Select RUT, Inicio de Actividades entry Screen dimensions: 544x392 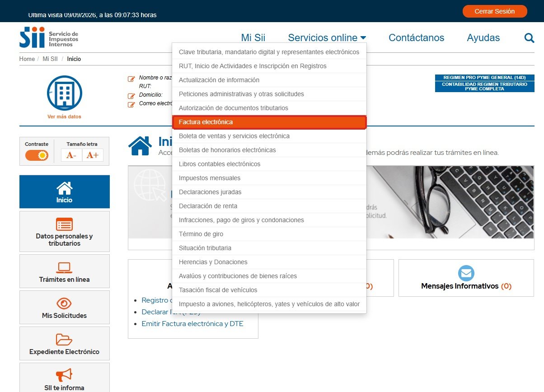269,66
